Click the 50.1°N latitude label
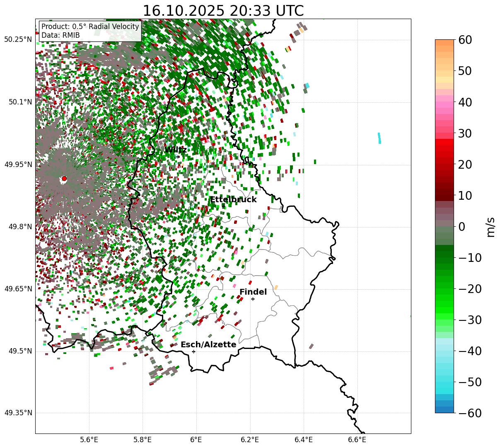Image resolution: width=500 pixels, height=448 pixels. (x=20, y=102)
